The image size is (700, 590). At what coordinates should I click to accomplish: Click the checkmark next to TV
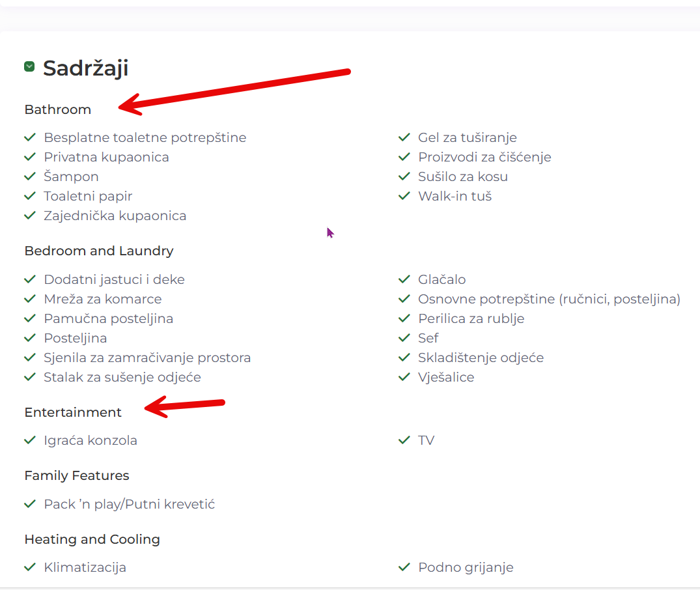pyautogui.click(x=404, y=440)
